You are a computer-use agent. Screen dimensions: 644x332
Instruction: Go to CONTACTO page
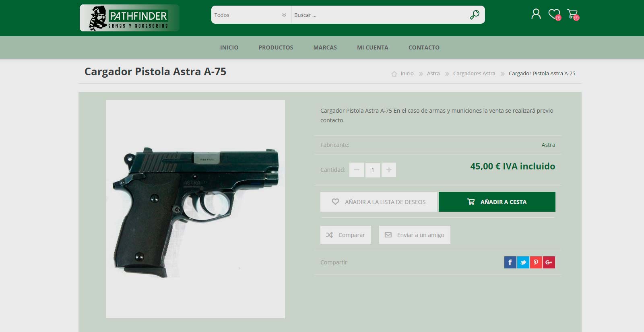click(x=424, y=47)
